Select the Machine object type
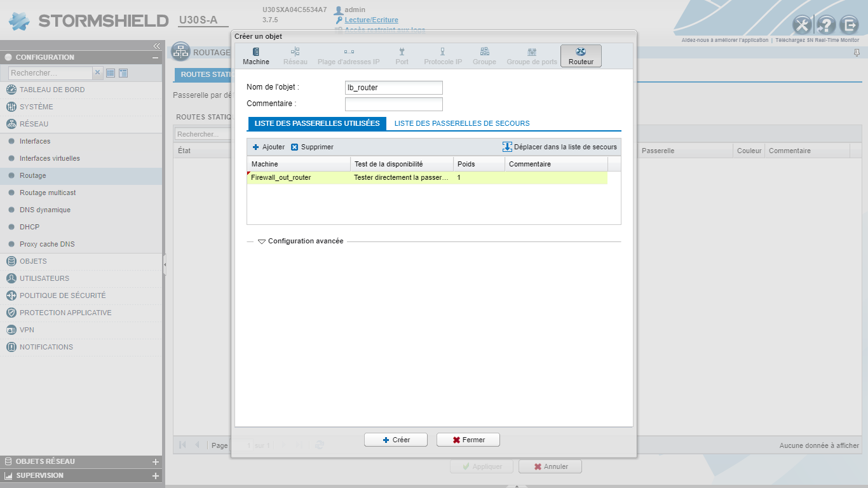Image resolution: width=868 pixels, height=488 pixels. (x=256, y=56)
